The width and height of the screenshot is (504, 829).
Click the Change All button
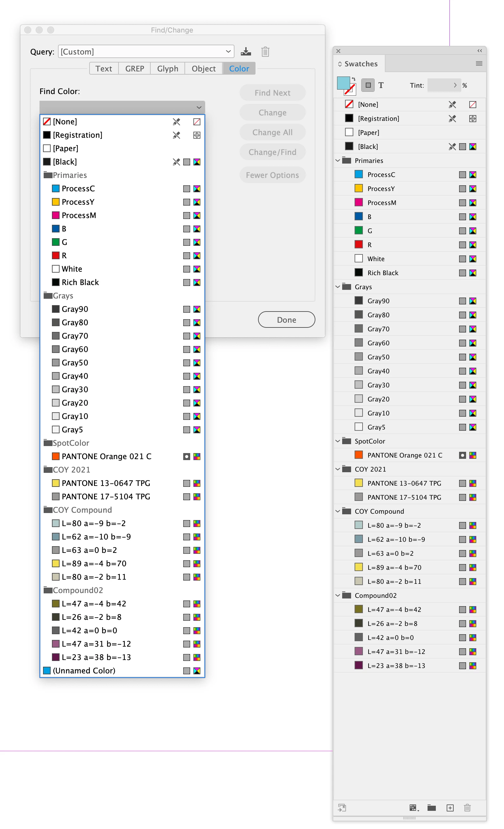(272, 132)
